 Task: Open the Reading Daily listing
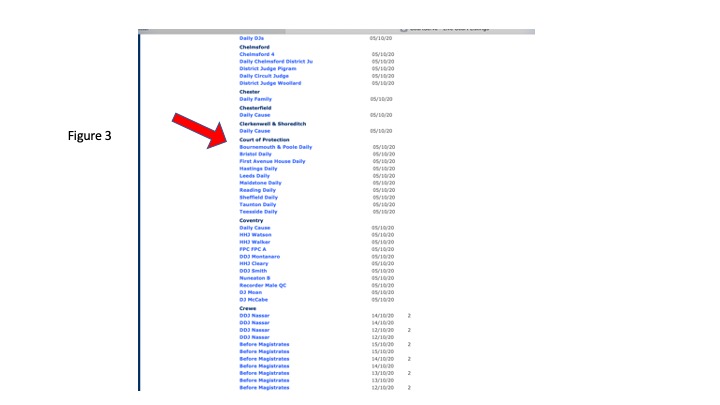pyautogui.click(x=257, y=190)
